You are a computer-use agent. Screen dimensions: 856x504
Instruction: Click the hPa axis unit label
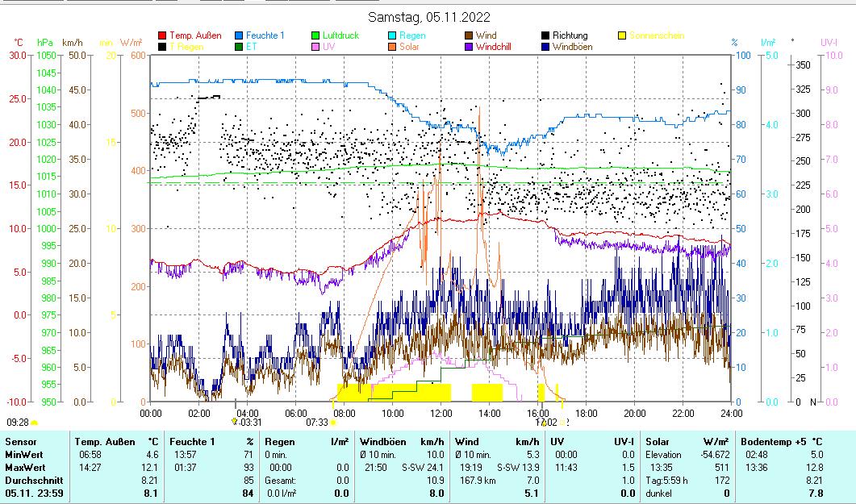pos(45,43)
